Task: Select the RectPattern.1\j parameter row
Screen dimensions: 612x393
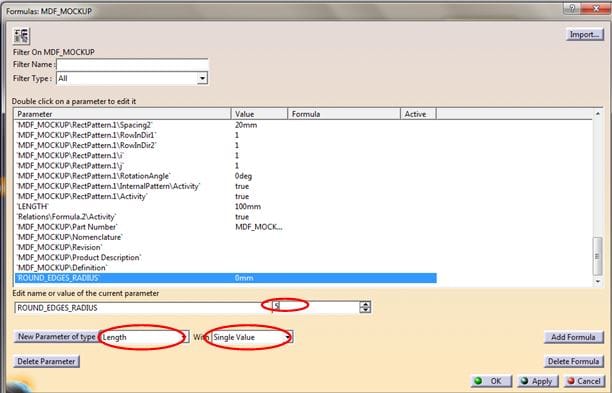Action: pos(226,165)
